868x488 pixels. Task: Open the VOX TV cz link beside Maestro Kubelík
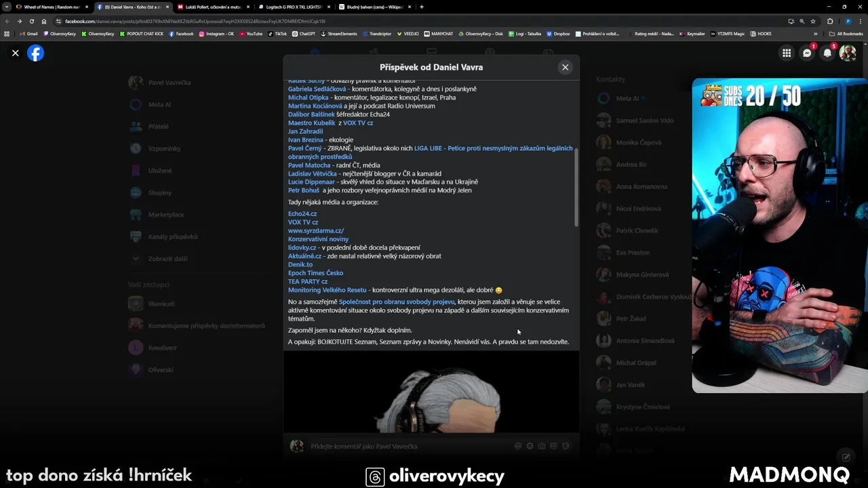coord(358,123)
